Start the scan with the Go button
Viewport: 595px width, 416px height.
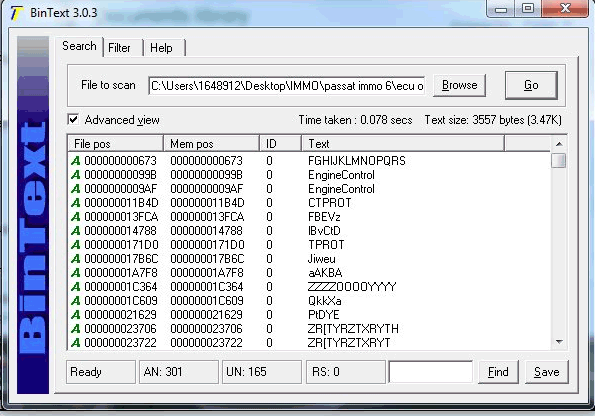coord(531,85)
